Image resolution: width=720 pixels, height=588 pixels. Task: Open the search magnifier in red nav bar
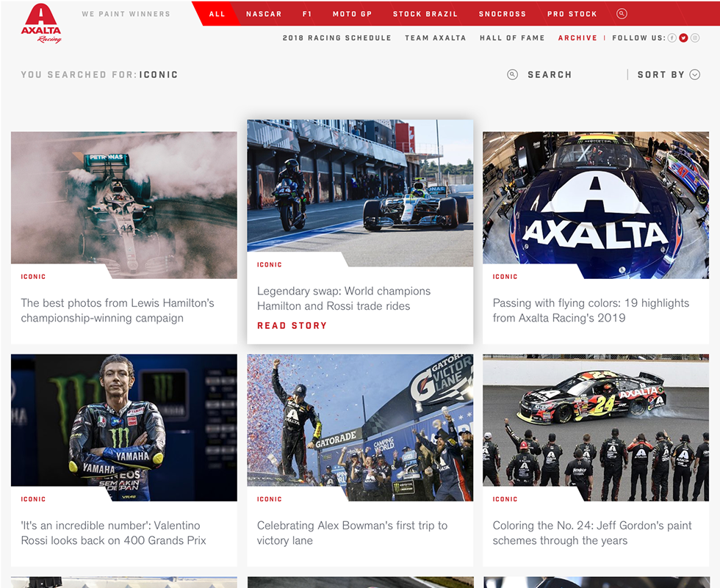(x=622, y=14)
